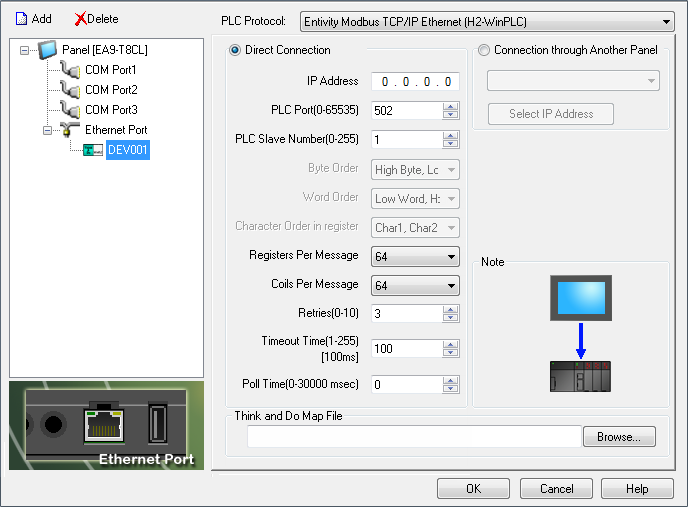
Task: Collapse the Ethernet Port tree branch
Action: 46,130
